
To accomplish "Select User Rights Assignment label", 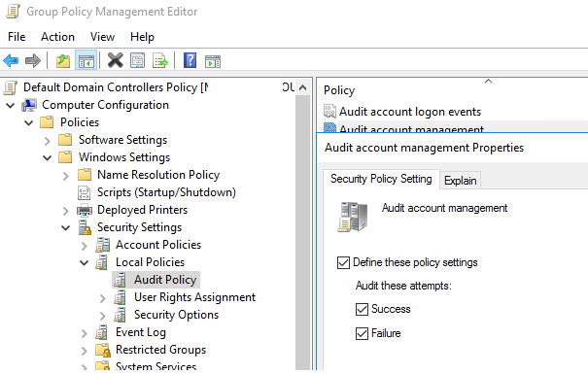I will click(x=194, y=297).
